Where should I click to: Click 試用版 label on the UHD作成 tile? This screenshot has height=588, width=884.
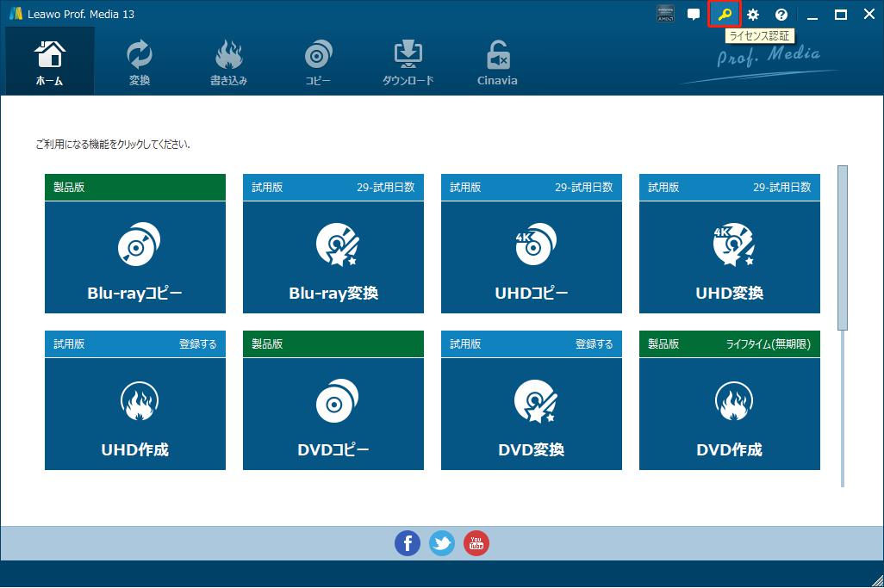click(x=69, y=344)
